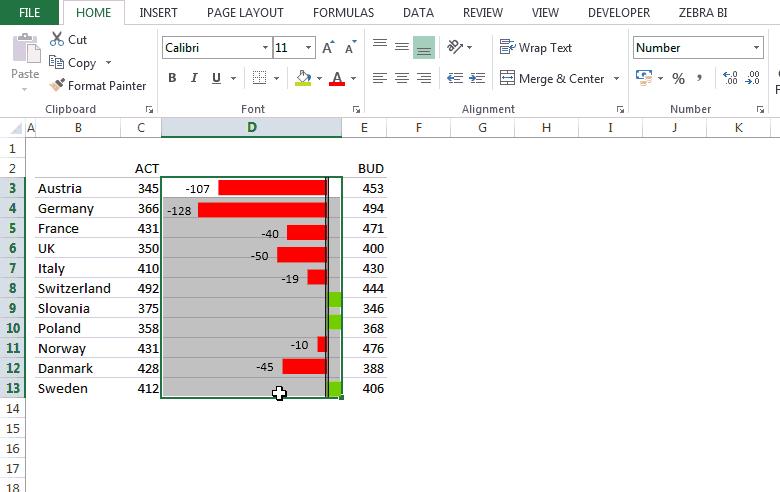
Task: Increase font size with the large A icon
Action: (330, 47)
